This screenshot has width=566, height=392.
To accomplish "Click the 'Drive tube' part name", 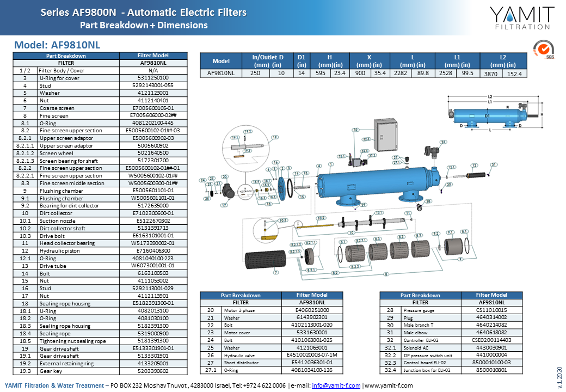I will (53, 266).
